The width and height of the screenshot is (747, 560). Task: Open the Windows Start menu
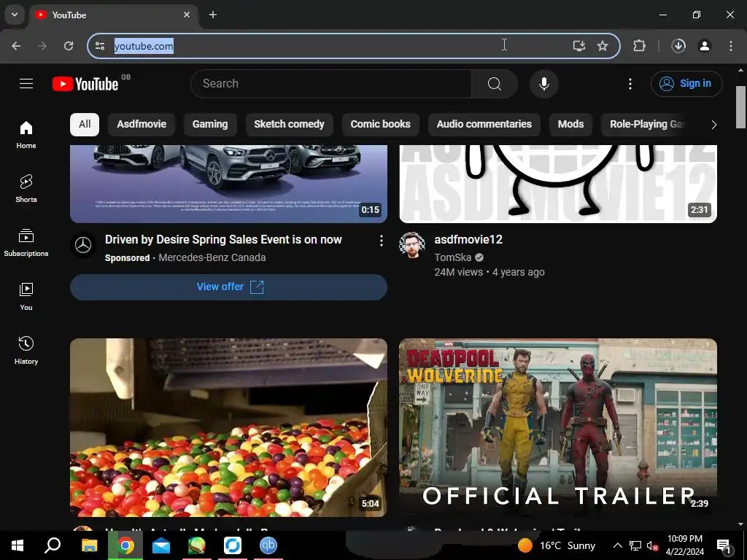18,545
